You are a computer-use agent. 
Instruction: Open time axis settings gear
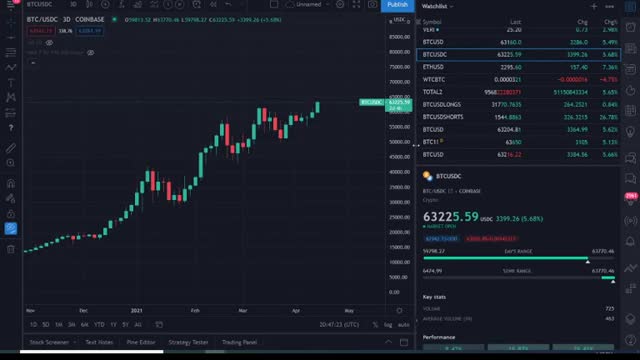click(399, 311)
